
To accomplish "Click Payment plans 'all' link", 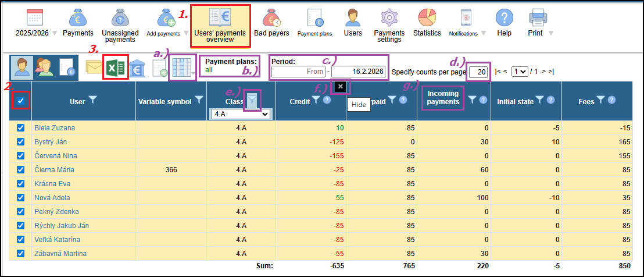I will (x=209, y=70).
